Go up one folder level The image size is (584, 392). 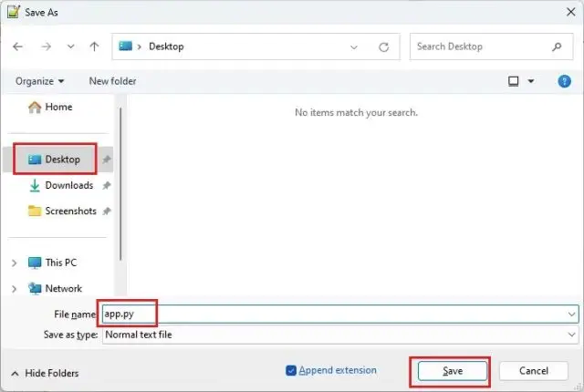click(94, 46)
